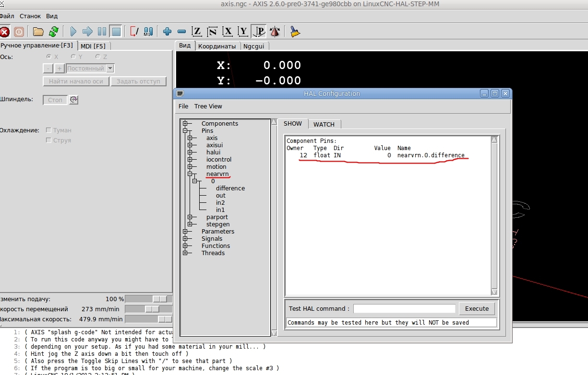Image resolution: width=588 pixels, height=375 pixels.
Task: Open Вид menu in main menu bar
Action: [x=52, y=16]
